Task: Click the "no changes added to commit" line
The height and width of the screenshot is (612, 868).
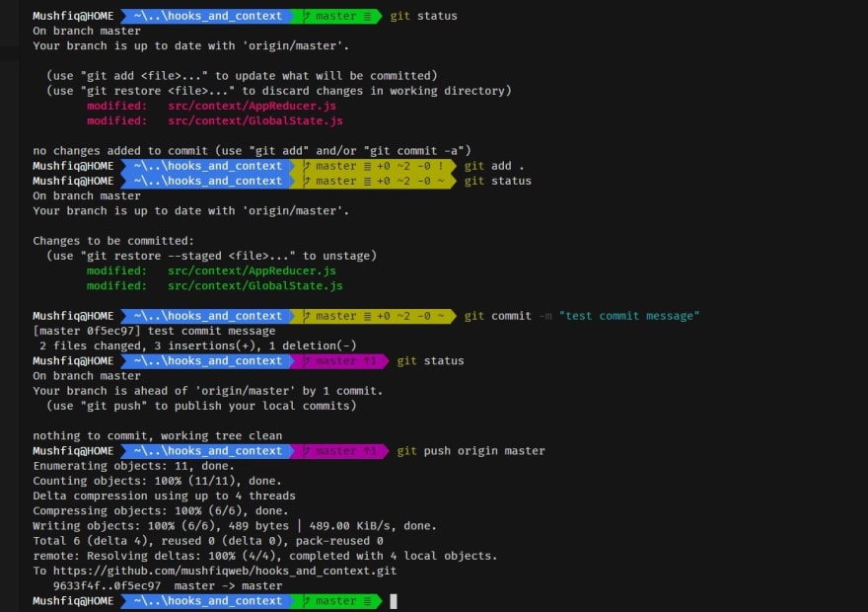Action: [x=252, y=151]
